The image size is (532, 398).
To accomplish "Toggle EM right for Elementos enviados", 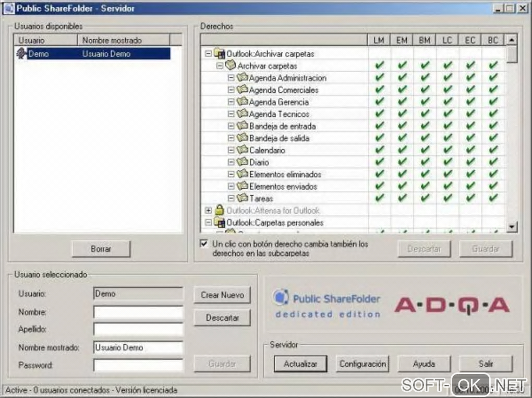I will coord(402,186).
